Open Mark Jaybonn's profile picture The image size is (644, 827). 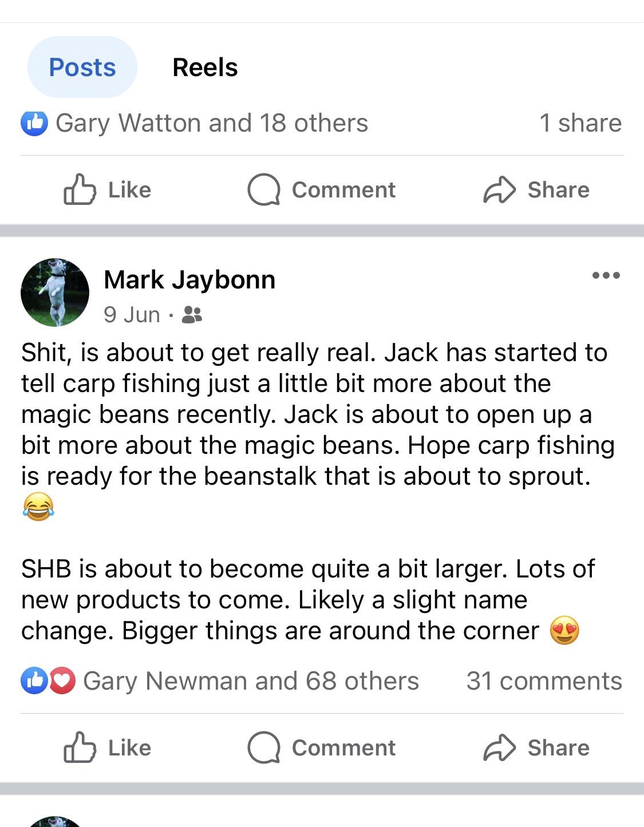pos(55,292)
